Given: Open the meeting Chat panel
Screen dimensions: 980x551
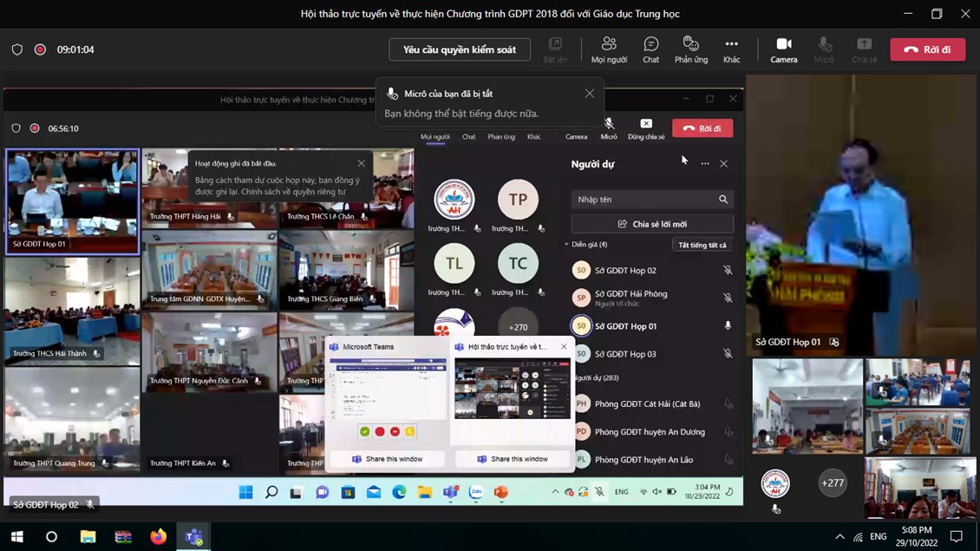Looking at the screenshot, I should click(650, 49).
